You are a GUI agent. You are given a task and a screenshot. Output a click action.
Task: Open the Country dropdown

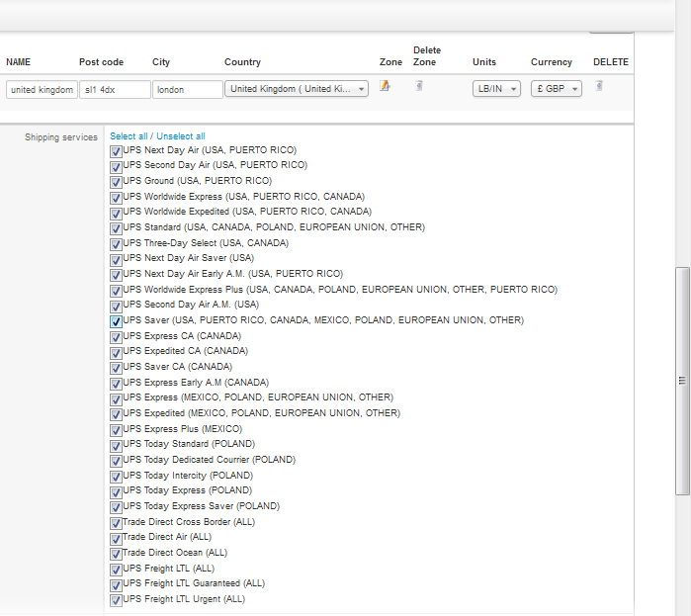(297, 89)
